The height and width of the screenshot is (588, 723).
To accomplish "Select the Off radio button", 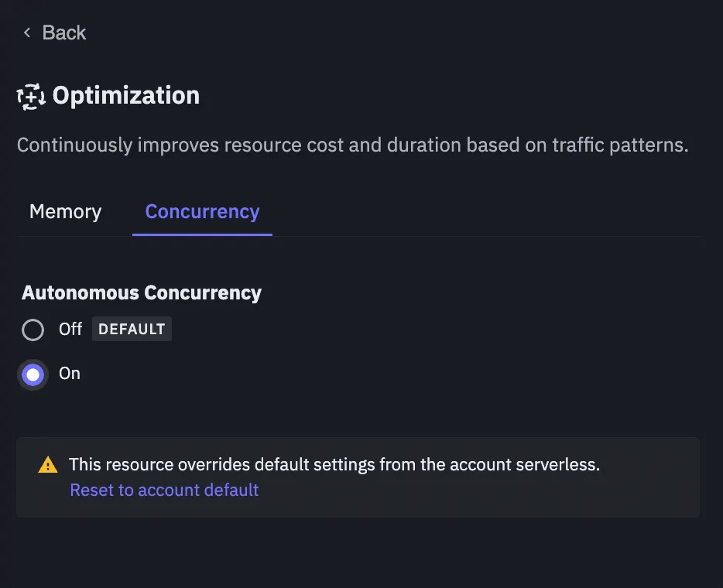I will click(33, 330).
